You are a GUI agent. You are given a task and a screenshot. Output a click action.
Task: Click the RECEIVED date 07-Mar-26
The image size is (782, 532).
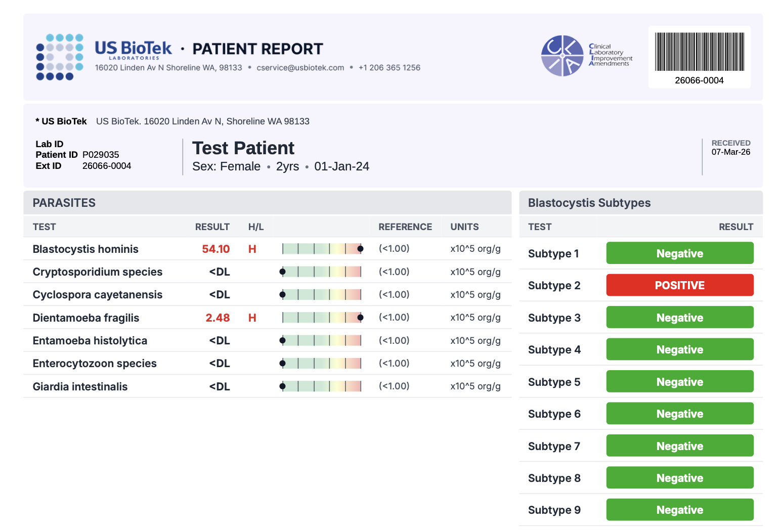pos(730,152)
